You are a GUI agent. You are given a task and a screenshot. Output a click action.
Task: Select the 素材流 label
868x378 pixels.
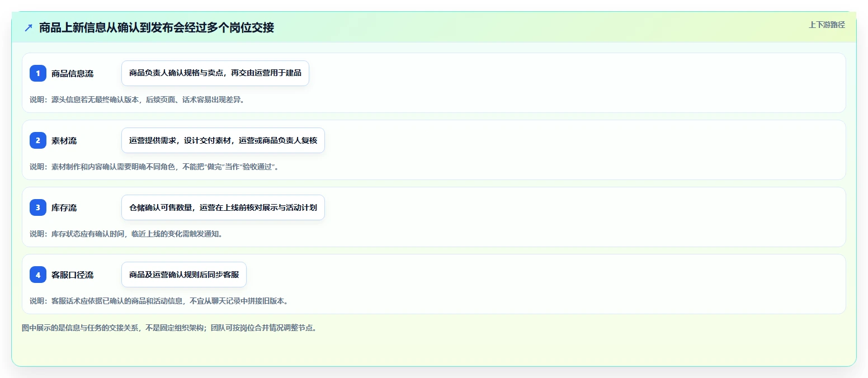(x=64, y=140)
